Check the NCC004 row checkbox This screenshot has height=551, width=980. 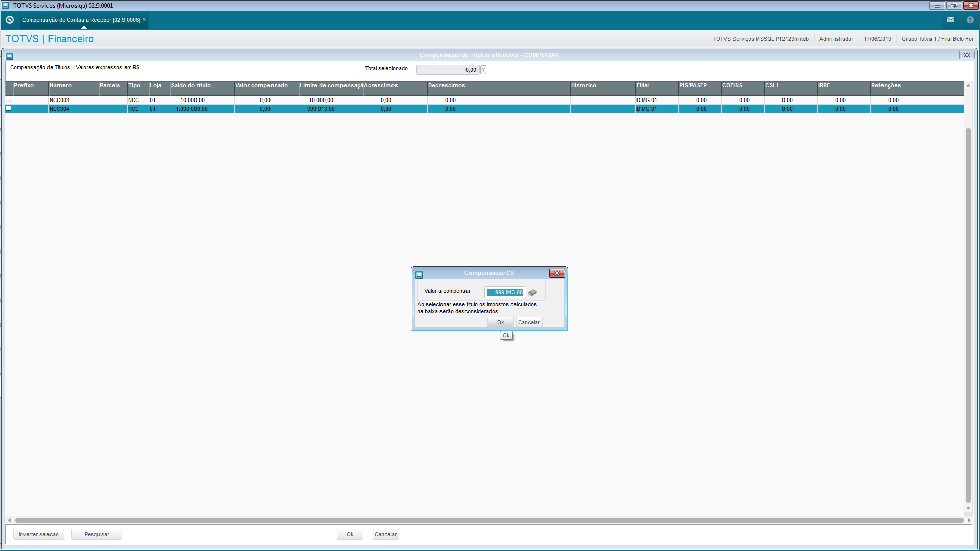point(9,109)
